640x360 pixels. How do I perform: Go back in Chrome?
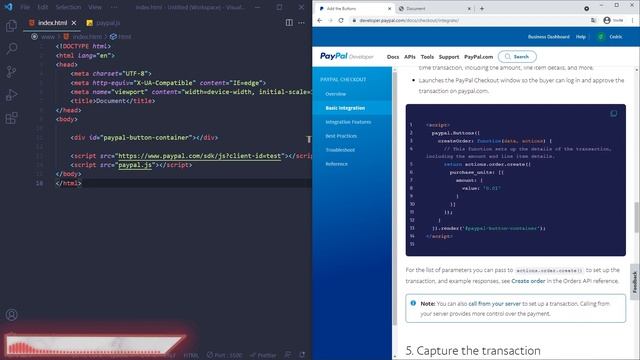click(x=320, y=20)
